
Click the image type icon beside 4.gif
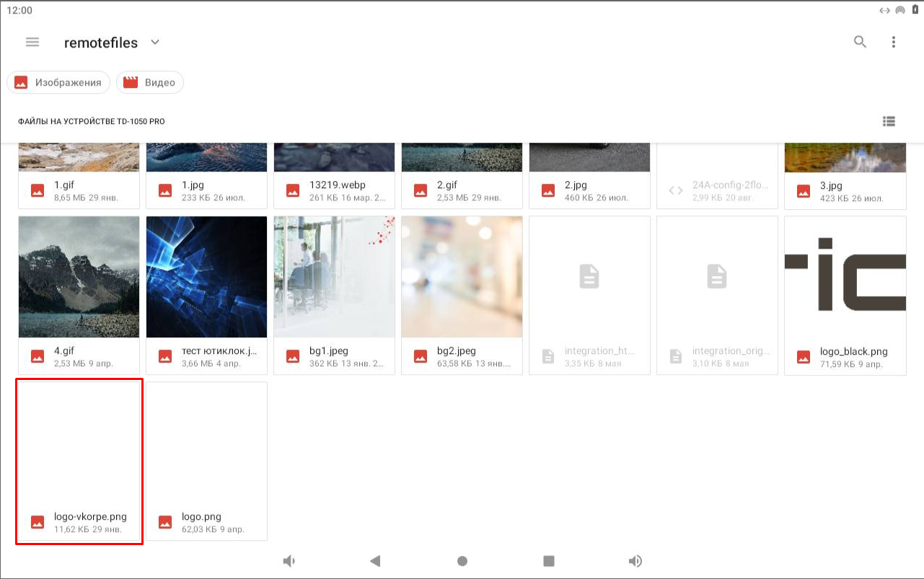click(x=38, y=356)
